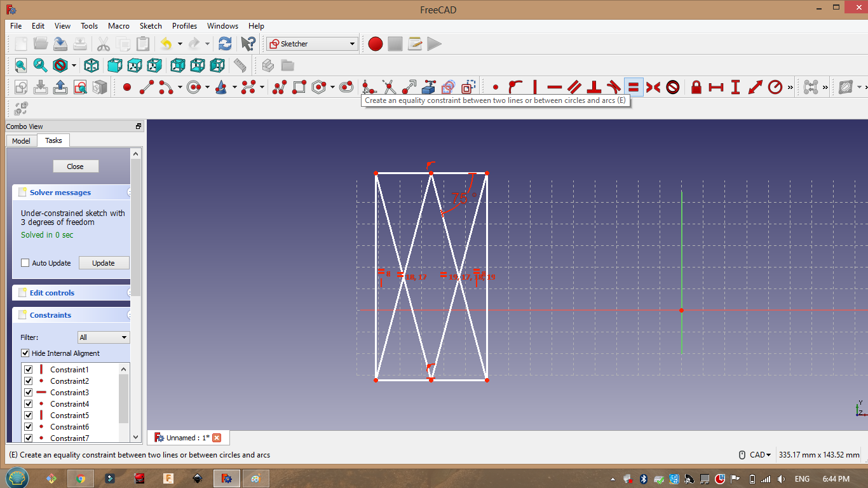
Task: Select the create slot tool
Action: click(346, 87)
